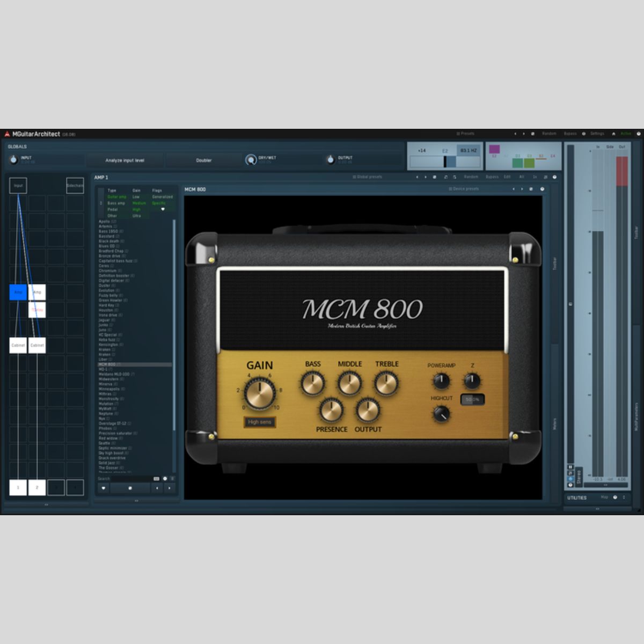Click the All option in AMP 1 bar
Screen dimensions: 644x644
point(522,177)
